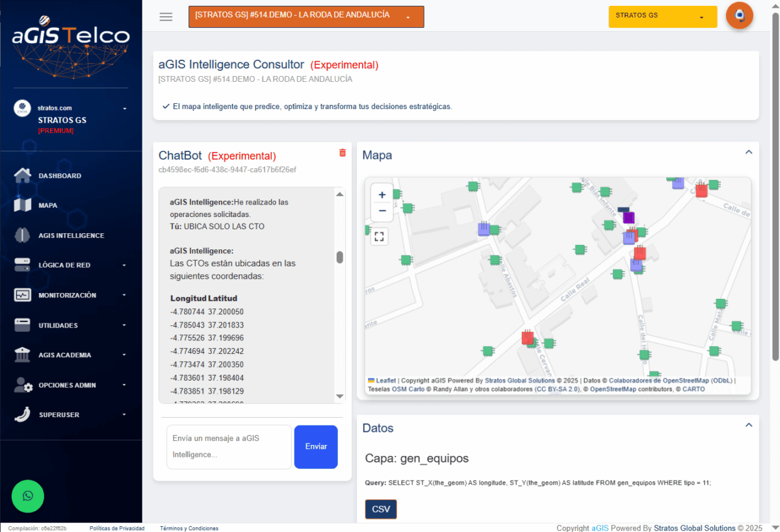Open WhatsApp chat floating button
Image resolution: width=780 pixels, height=532 pixels.
click(28, 496)
